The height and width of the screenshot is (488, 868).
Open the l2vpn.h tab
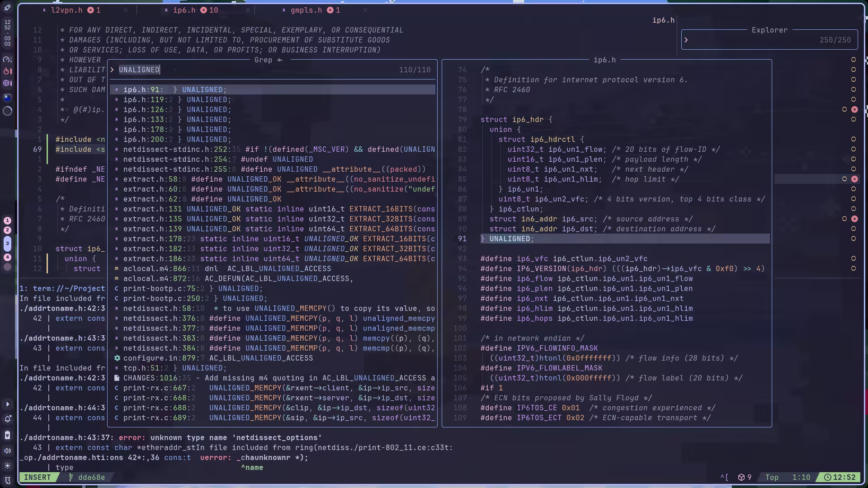tap(67, 10)
